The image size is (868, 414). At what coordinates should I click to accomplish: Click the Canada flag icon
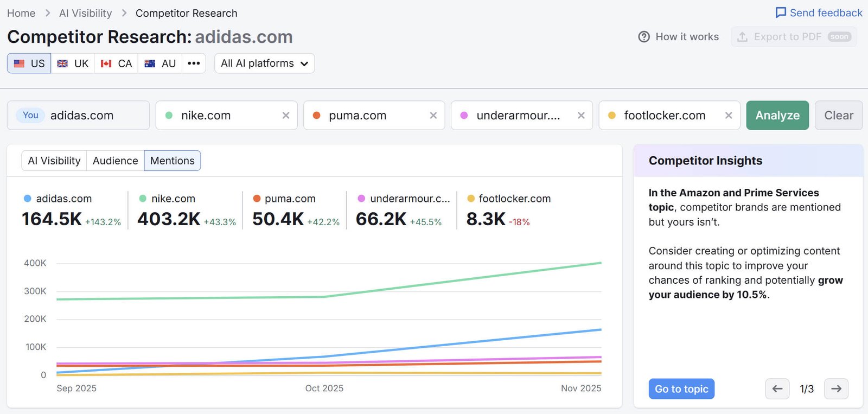(x=106, y=63)
